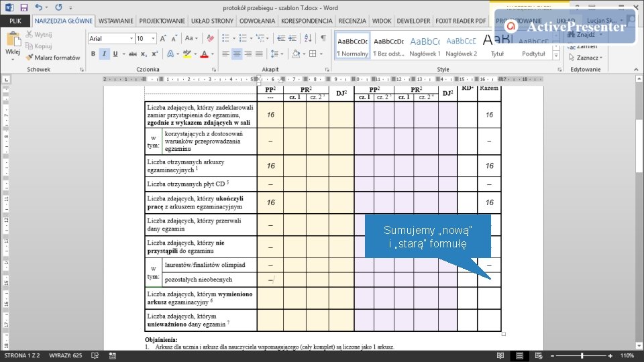Toggle show paragraph marks pilcrow

point(323,38)
